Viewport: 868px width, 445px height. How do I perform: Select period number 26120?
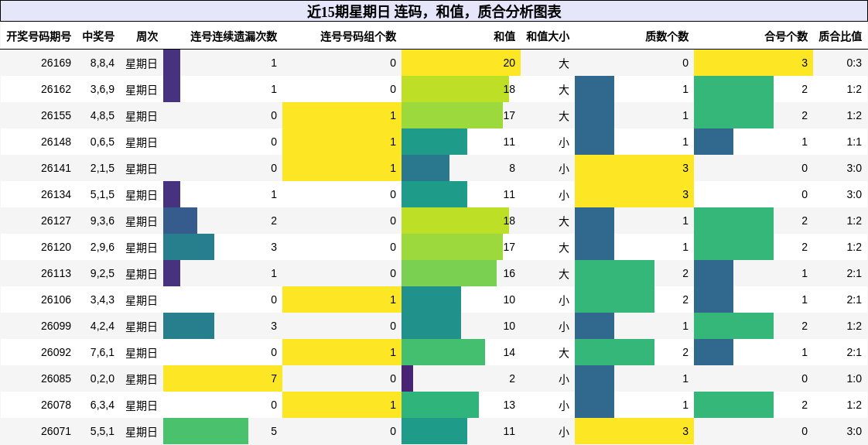point(56,247)
